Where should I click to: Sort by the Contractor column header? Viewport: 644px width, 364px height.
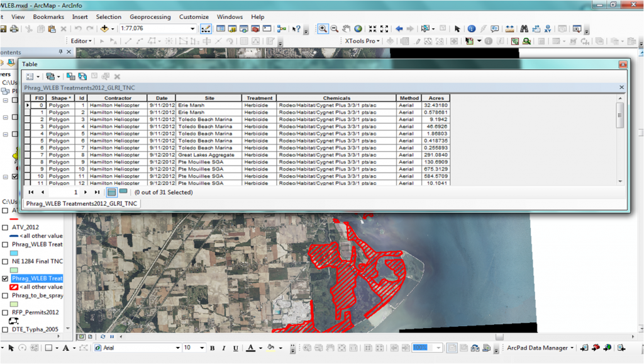118,98
